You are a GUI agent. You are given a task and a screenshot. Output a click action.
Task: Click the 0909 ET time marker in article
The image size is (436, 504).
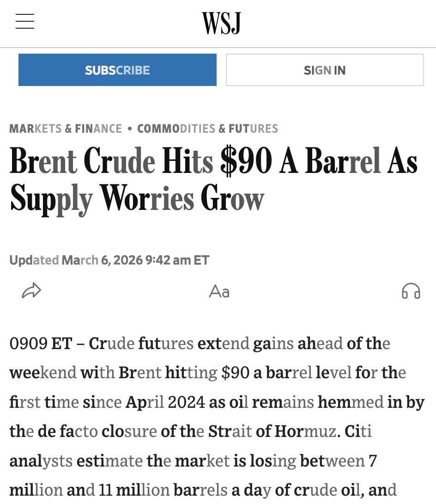click(x=41, y=344)
